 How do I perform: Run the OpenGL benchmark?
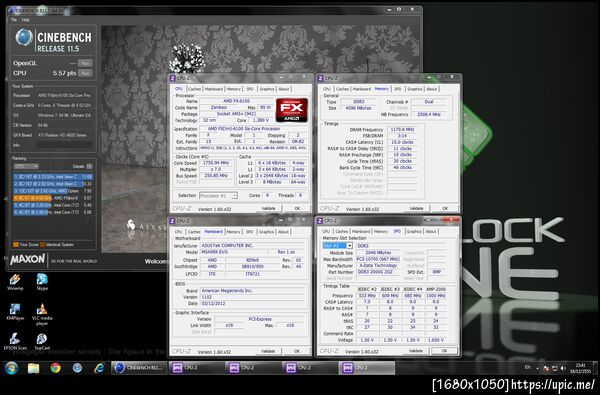(x=85, y=63)
